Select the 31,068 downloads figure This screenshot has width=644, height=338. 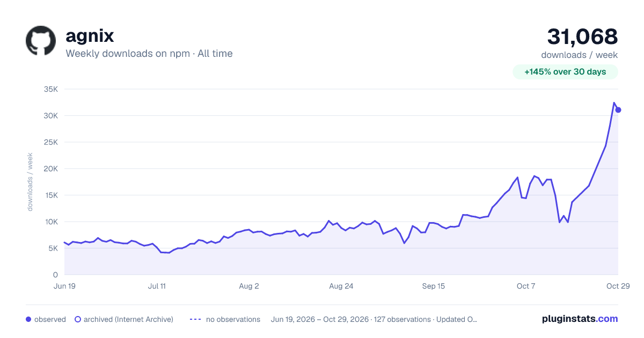coord(582,36)
